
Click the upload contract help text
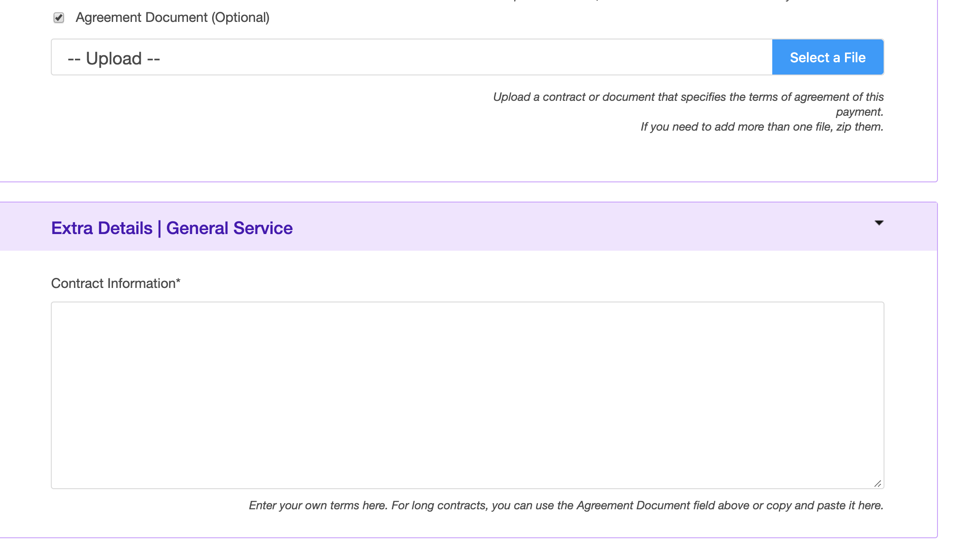(x=688, y=97)
